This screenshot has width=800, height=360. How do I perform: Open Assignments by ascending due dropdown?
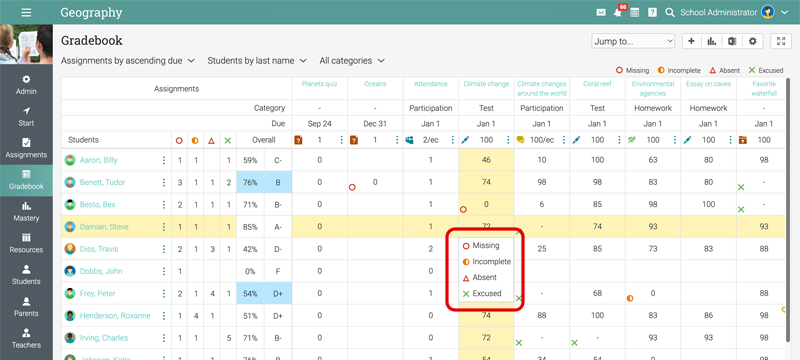pos(128,61)
